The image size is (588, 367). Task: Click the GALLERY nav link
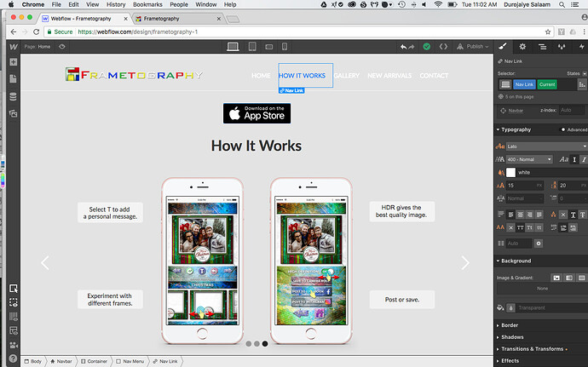(347, 75)
